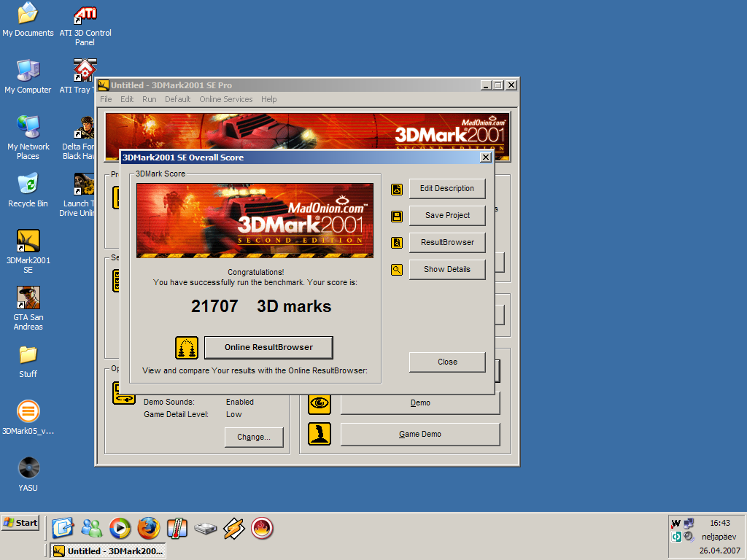Click the Show Details button
The width and height of the screenshot is (747, 560).
point(447,269)
